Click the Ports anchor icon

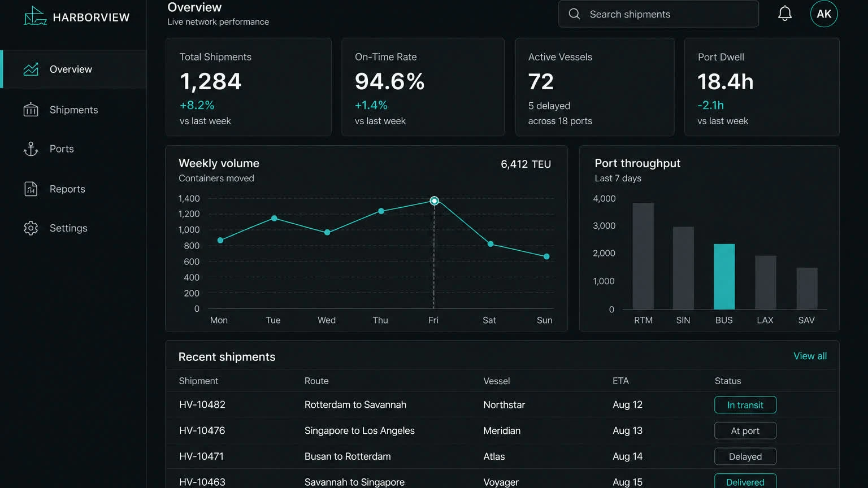click(31, 149)
